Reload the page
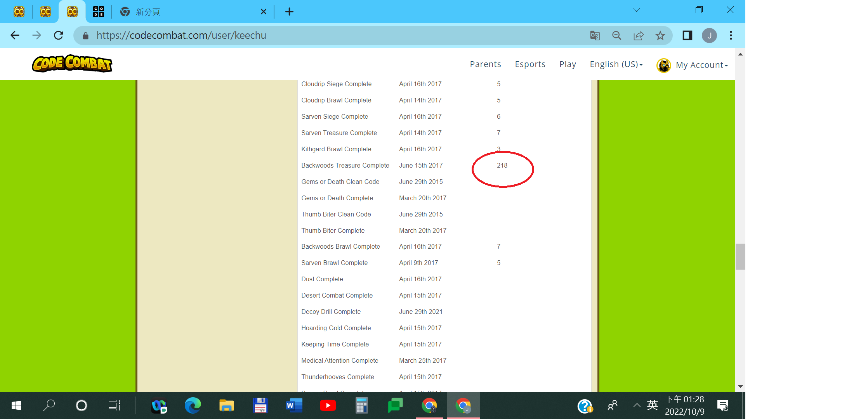 [x=59, y=36]
